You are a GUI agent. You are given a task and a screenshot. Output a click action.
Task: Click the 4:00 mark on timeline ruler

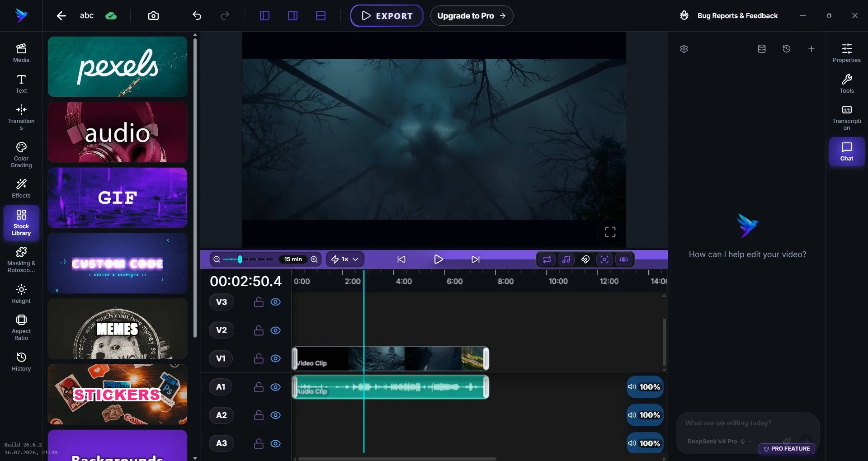(404, 281)
